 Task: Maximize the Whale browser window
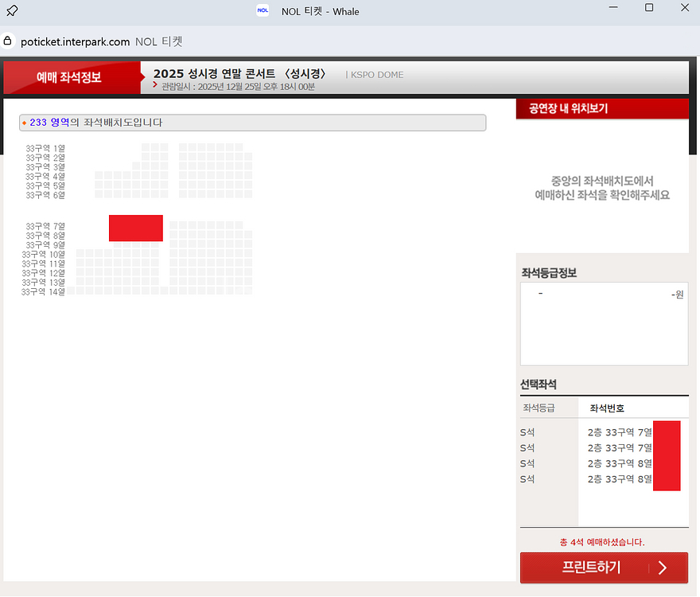pos(648,8)
